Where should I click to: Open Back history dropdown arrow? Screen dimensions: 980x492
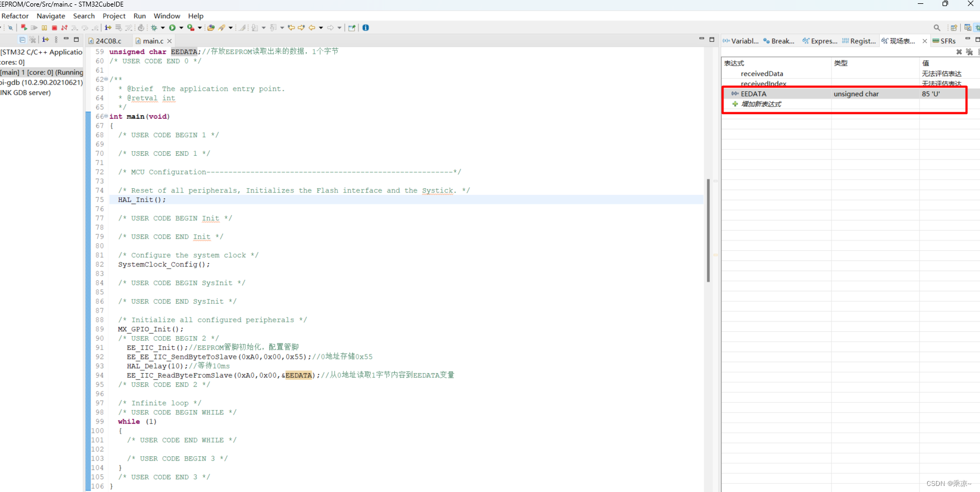321,28
